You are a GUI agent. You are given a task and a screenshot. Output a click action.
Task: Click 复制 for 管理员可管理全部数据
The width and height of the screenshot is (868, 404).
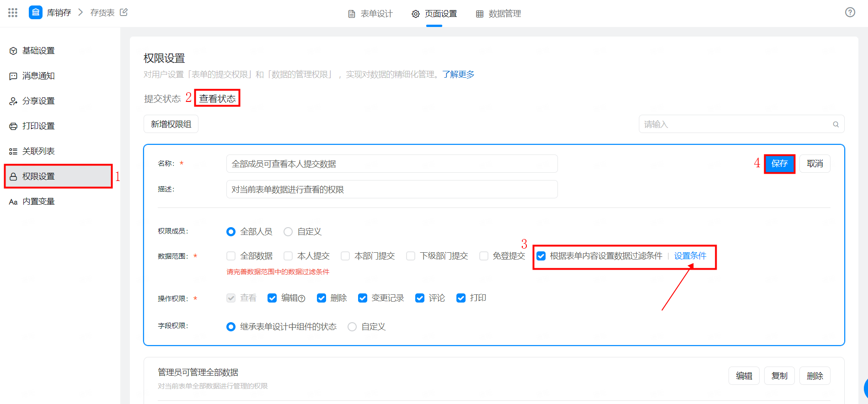(779, 376)
